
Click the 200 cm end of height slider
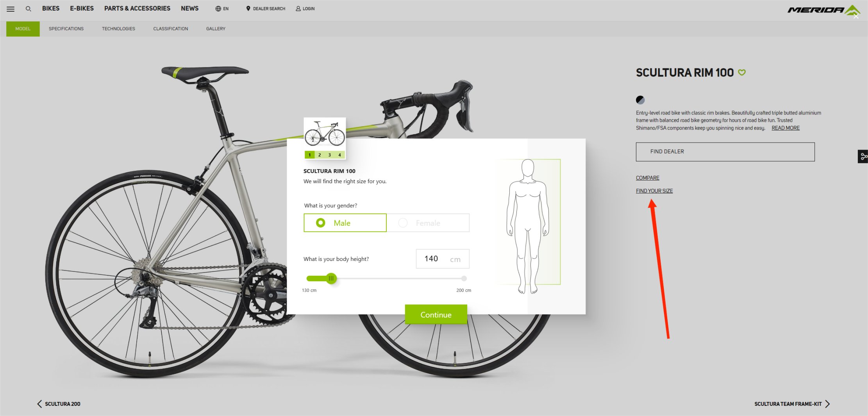tap(464, 279)
